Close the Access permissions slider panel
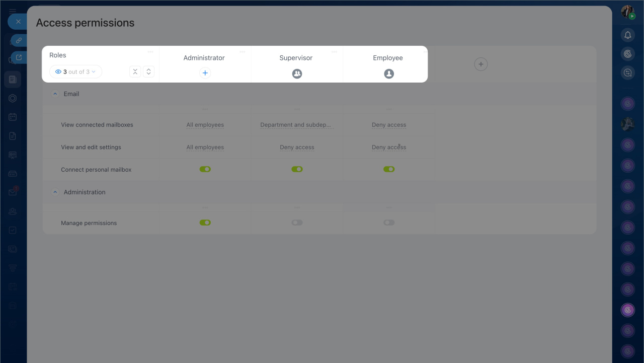Screen dimensions: 644x363 18,22
